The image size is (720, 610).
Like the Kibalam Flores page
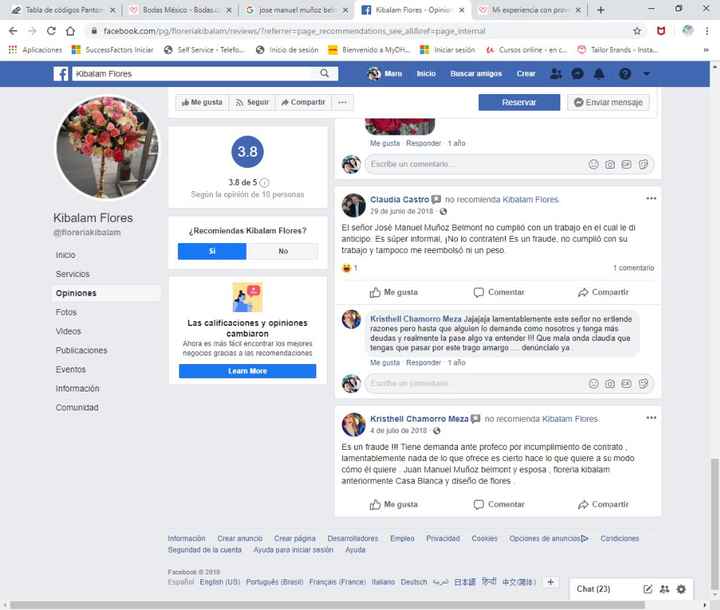tap(202, 102)
